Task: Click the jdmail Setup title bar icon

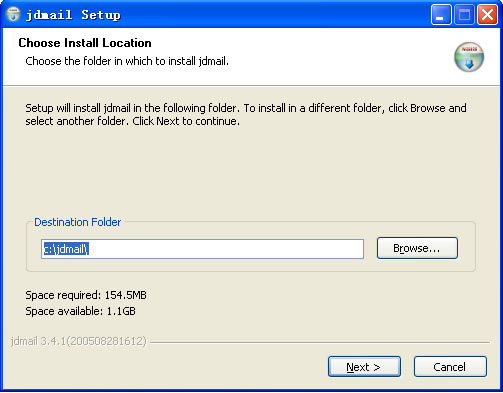Action: 13,15
